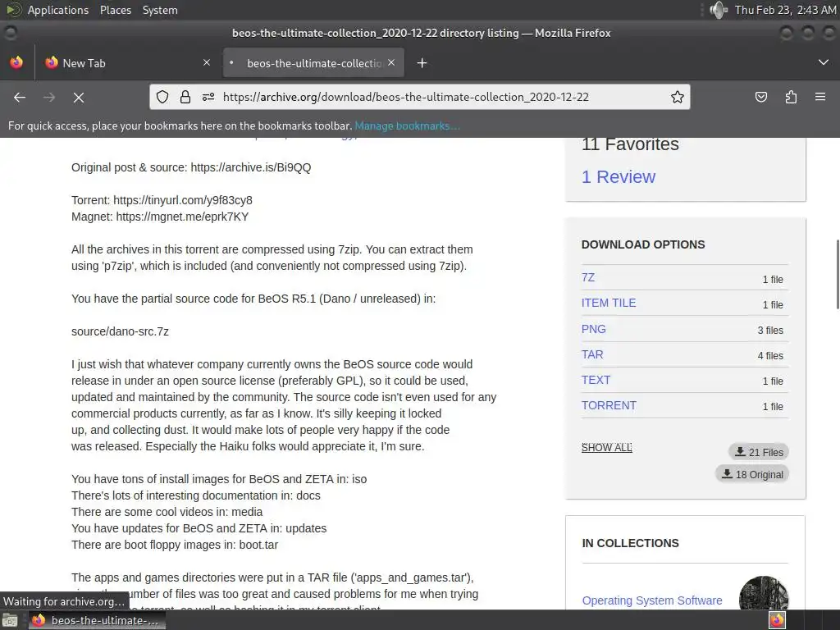Click the source/dano-src.7z text

(120, 331)
